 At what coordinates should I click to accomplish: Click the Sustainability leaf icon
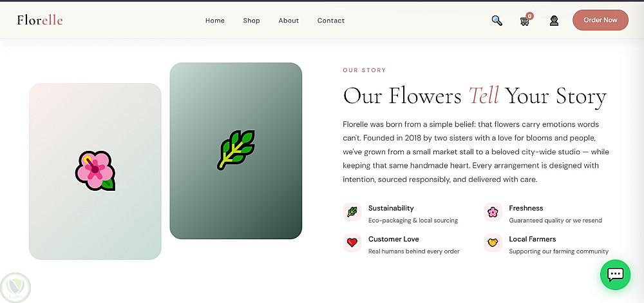pos(352,212)
